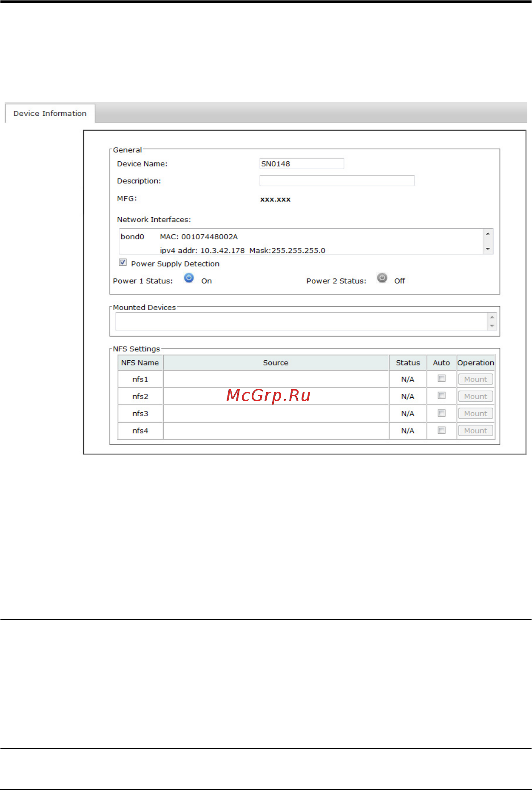The width and height of the screenshot is (532, 790).
Task: Open the Device Information tab
Action: click(50, 113)
